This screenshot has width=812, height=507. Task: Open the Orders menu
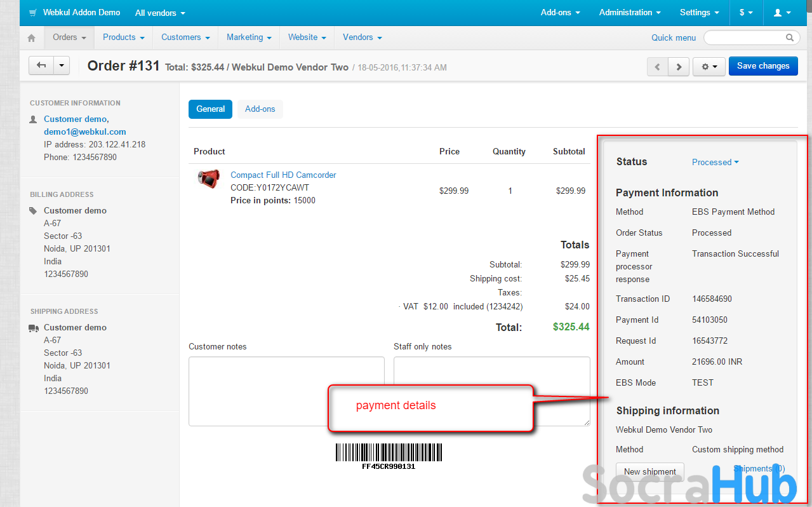point(69,37)
